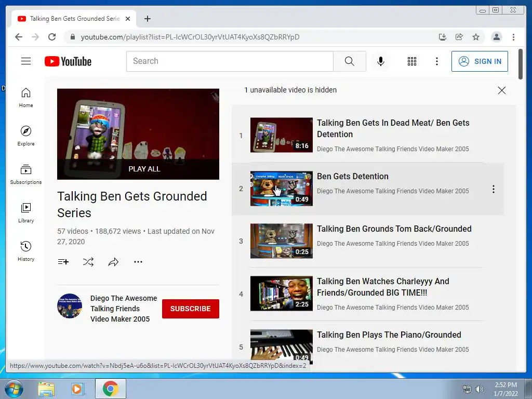Image resolution: width=532 pixels, height=399 pixels.
Task: Open the YouTube apps grid
Action: 411,61
